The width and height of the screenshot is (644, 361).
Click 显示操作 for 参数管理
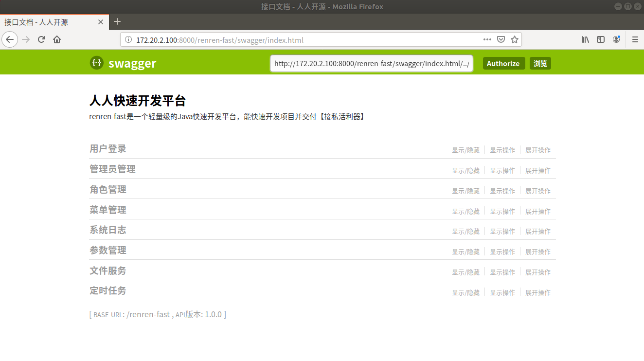502,252
